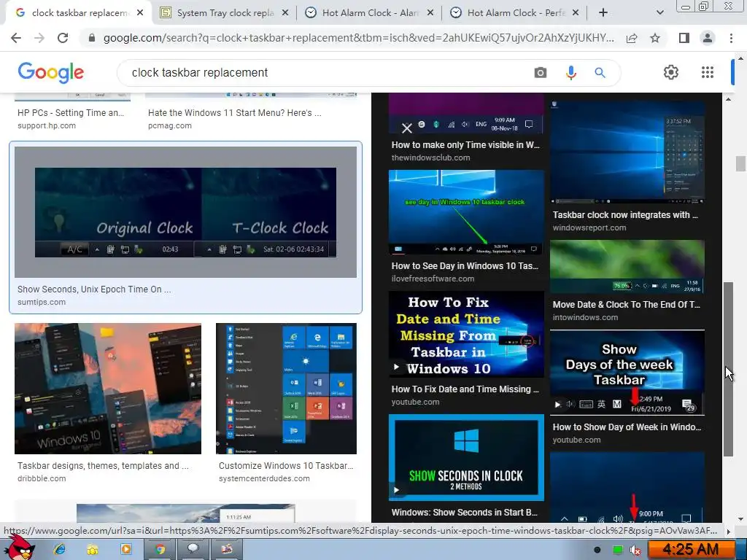The width and height of the screenshot is (747, 560).
Task: Open the Chrome profile avatar
Action: (708, 38)
